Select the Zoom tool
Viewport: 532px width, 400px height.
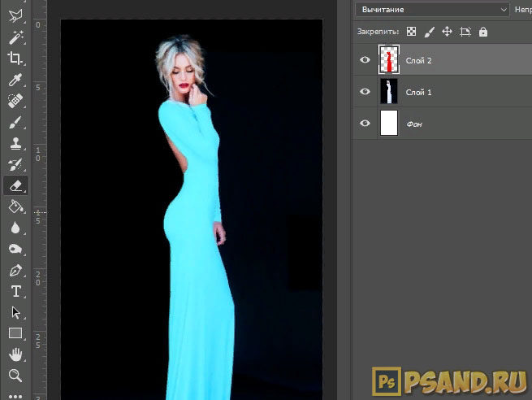[x=15, y=376]
